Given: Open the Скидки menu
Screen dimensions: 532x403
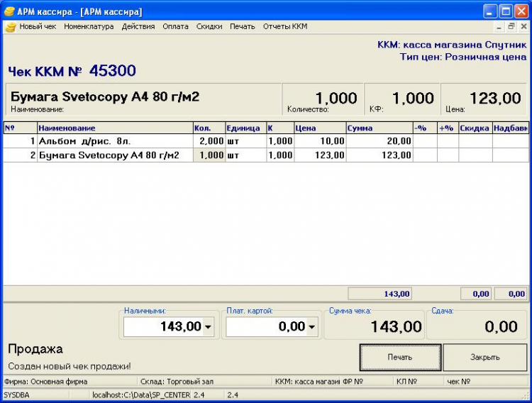Looking at the screenshot, I should (x=209, y=27).
